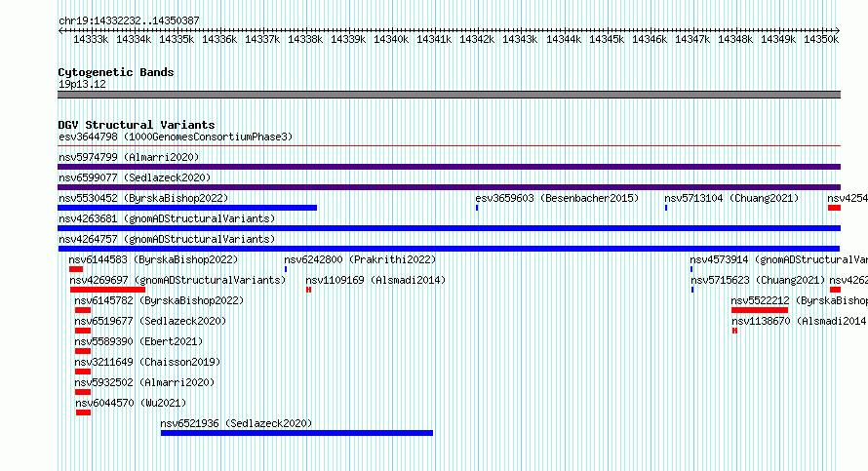Click the red nsv6144583 variant bar
The width and height of the screenshot is (868, 471).
pyautogui.click(x=76, y=269)
